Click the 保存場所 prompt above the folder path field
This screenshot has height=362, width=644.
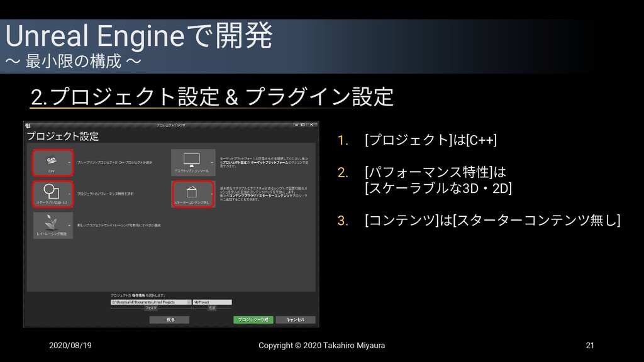pyautogui.click(x=138, y=295)
